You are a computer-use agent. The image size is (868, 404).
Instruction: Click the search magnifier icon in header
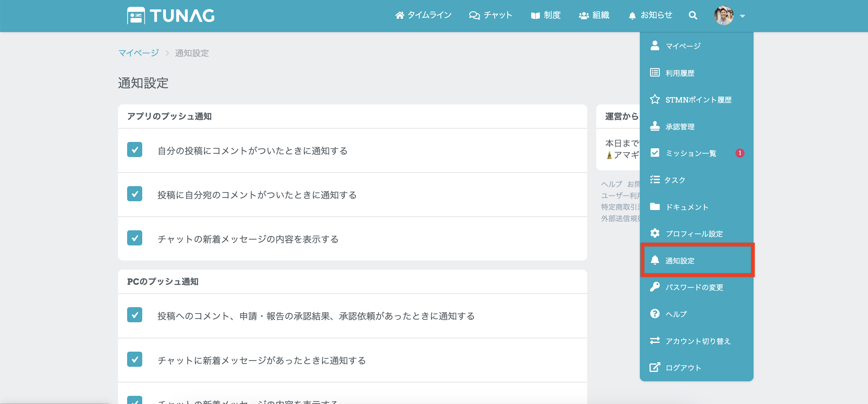pos(692,15)
